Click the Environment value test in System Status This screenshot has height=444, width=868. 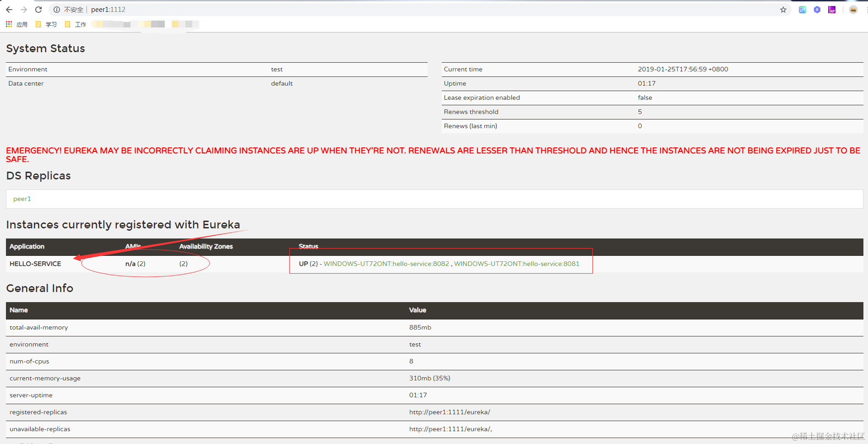click(x=277, y=69)
